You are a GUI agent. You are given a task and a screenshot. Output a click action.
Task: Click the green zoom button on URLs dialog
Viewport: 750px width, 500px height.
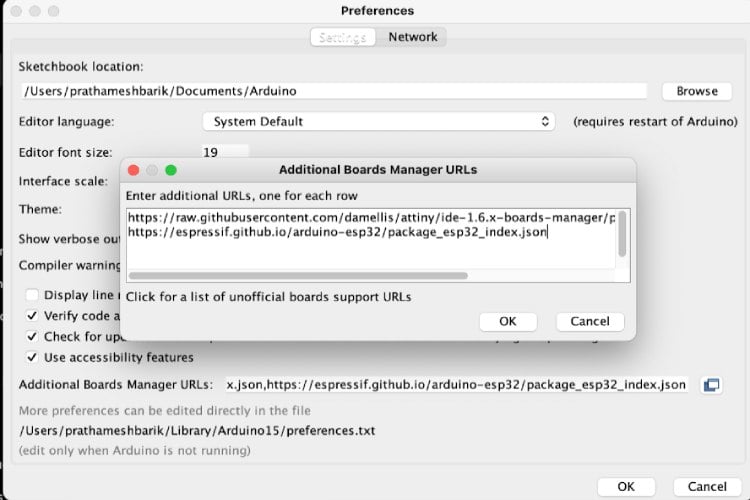(x=170, y=170)
